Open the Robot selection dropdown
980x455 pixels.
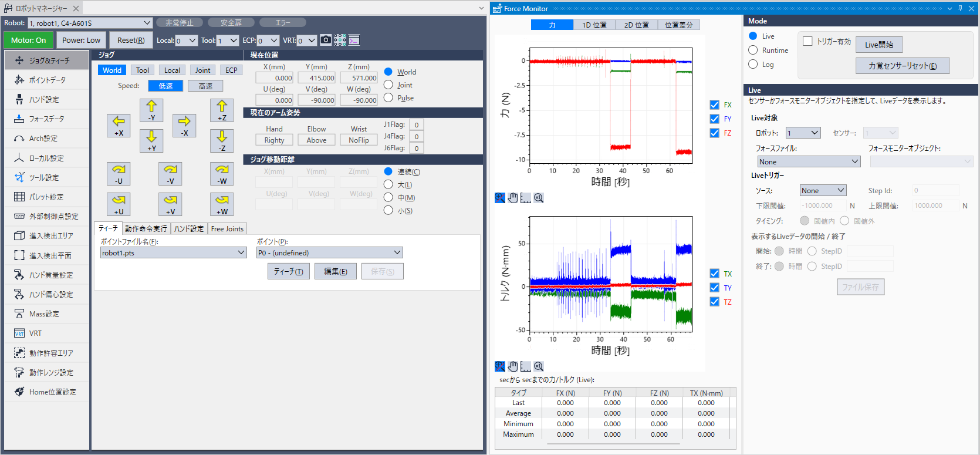tap(89, 23)
